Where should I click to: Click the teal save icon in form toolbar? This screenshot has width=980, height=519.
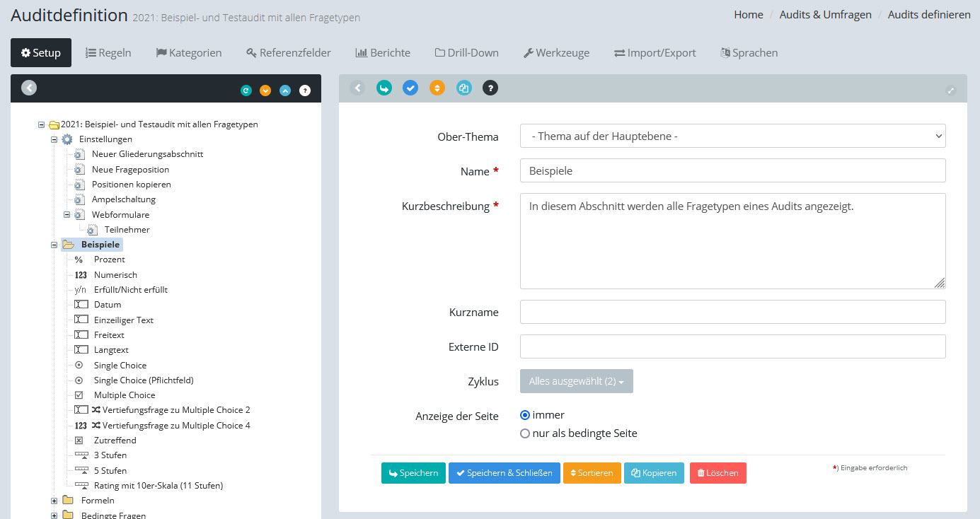384,88
